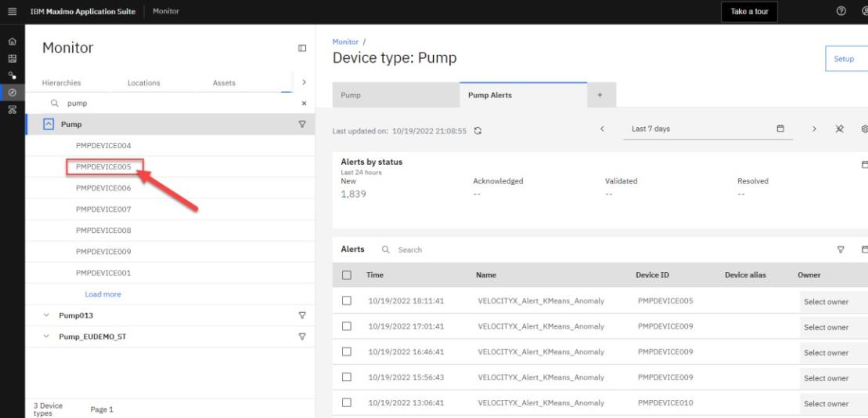Clear the pump search text

(x=304, y=103)
